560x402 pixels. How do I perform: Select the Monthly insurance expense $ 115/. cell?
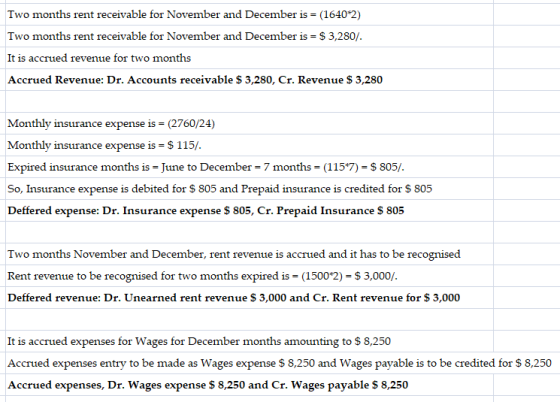249,145
